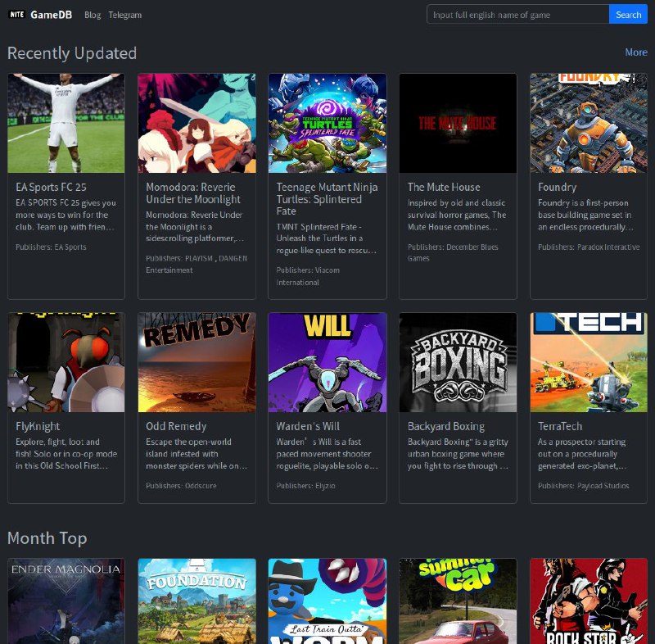Screen dimensions: 655x644
Task: Click the NITE GameDB logo
Action: pyautogui.click(x=40, y=15)
